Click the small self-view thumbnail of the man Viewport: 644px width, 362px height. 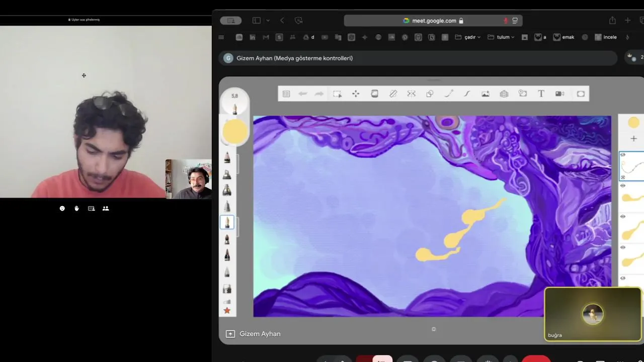tap(189, 179)
